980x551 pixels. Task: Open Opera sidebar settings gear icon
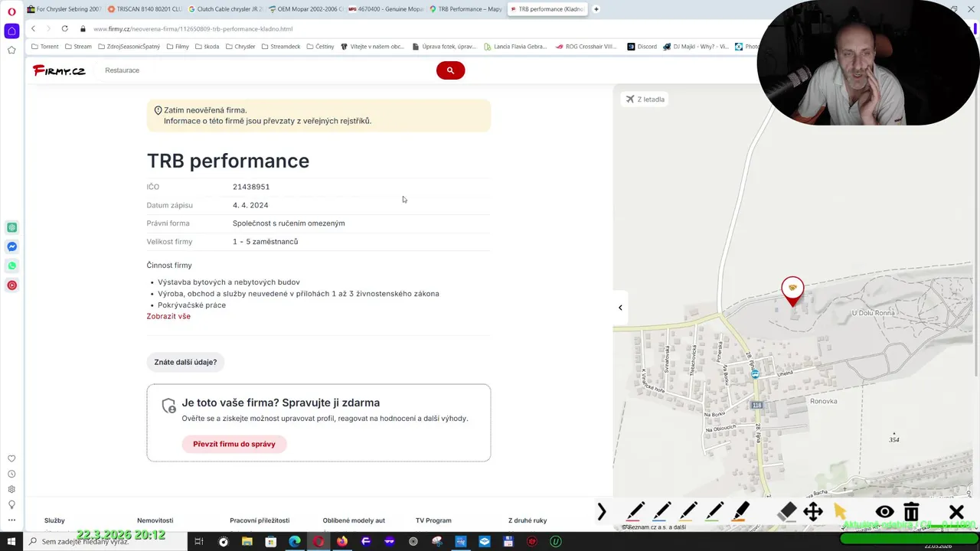pyautogui.click(x=11, y=489)
